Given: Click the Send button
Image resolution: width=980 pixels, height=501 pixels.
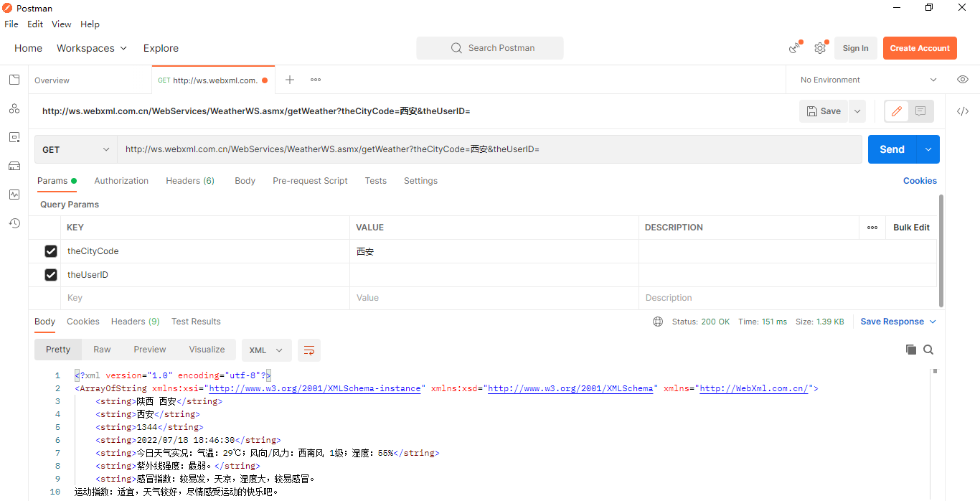Looking at the screenshot, I should point(892,149).
